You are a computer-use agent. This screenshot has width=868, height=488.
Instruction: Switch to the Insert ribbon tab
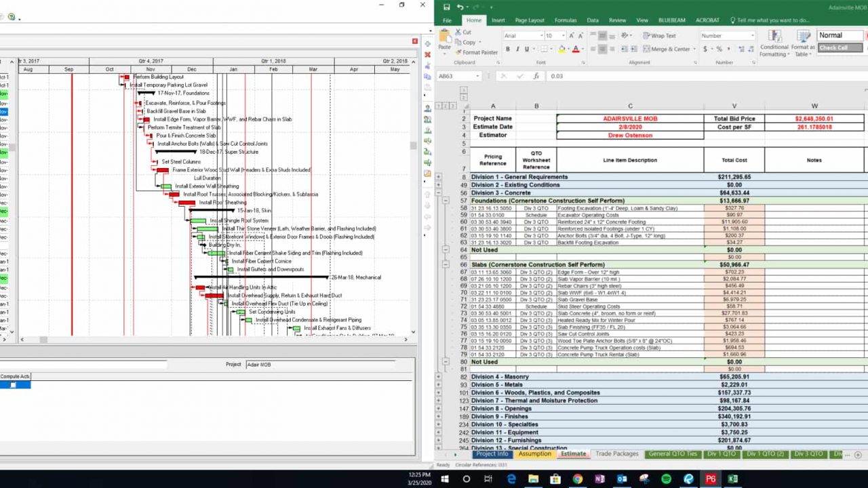point(498,20)
